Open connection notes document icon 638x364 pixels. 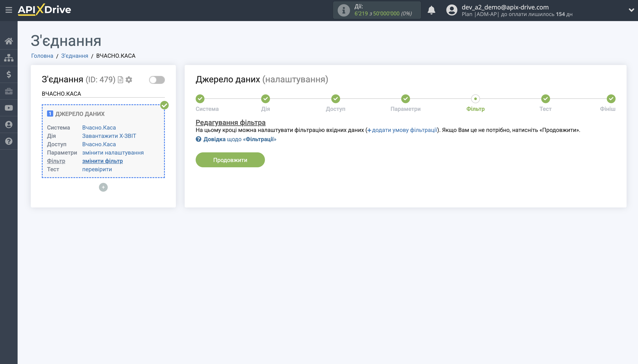pyautogui.click(x=120, y=80)
